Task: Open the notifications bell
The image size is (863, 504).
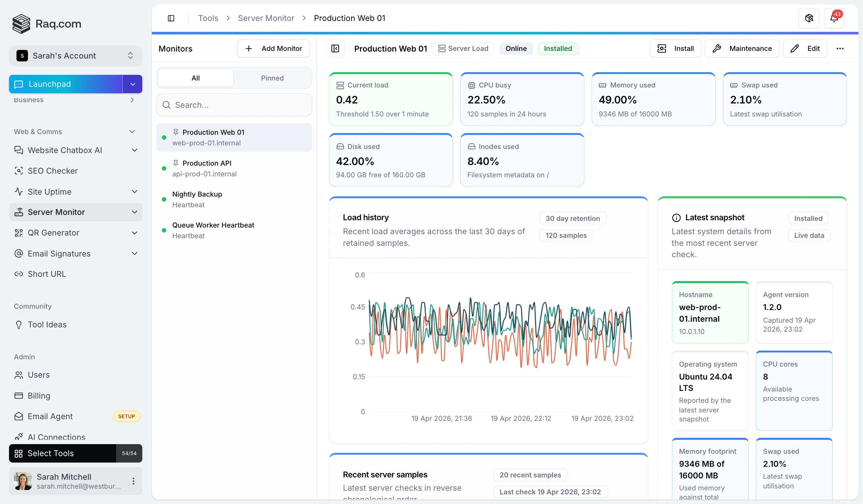Action: [x=835, y=18]
